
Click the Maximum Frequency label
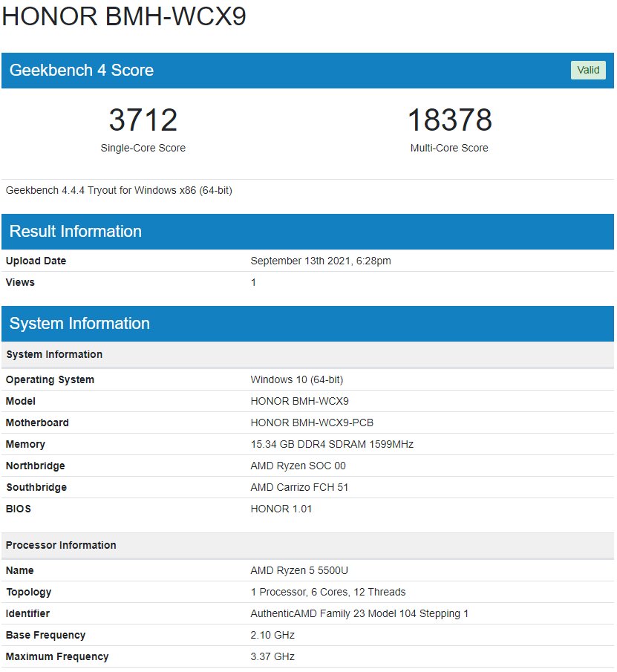pyautogui.click(x=57, y=656)
